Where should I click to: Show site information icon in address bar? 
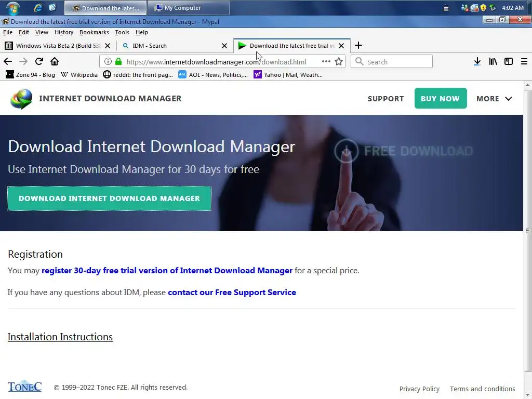pos(108,61)
